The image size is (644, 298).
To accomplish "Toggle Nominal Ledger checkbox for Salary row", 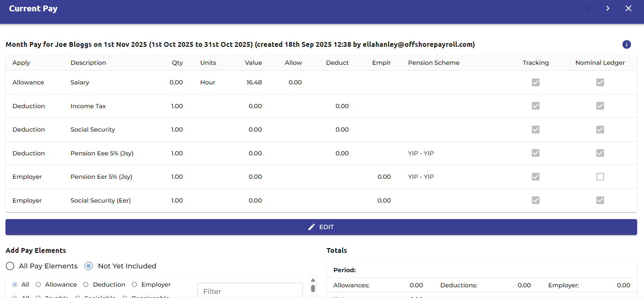I will click(600, 82).
